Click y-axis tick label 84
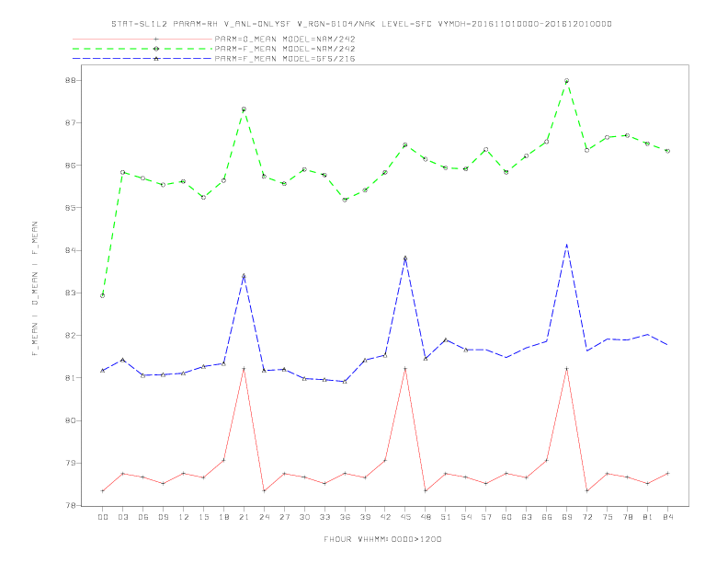The image size is (728, 563). [70, 250]
